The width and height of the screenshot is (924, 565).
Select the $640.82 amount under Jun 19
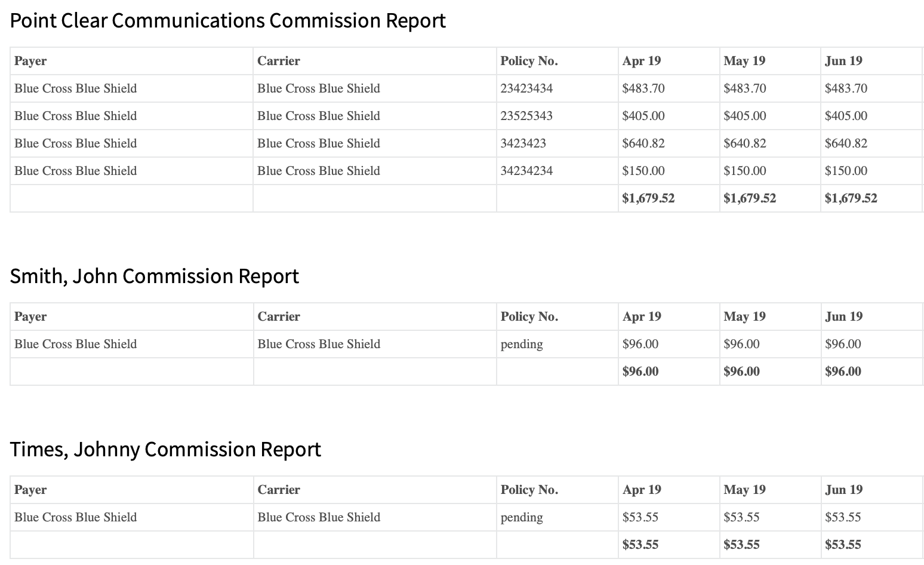[846, 143]
